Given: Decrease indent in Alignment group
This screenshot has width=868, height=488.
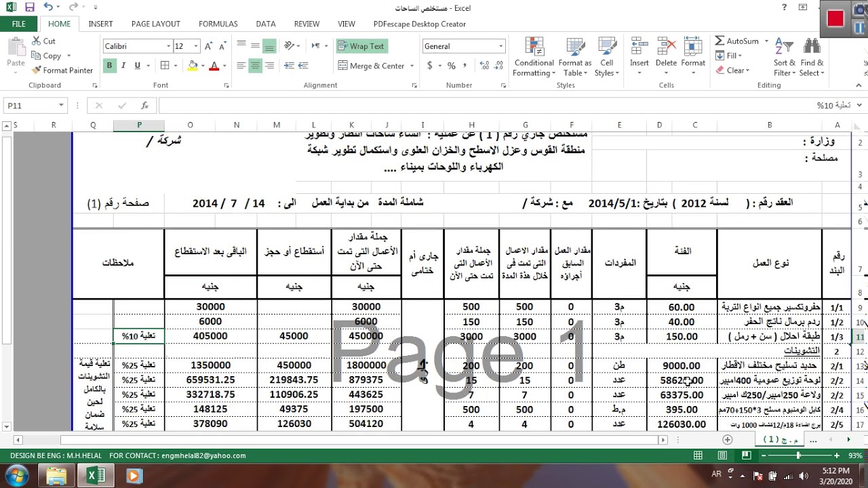Looking at the screenshot, I should tap(288, 66).
